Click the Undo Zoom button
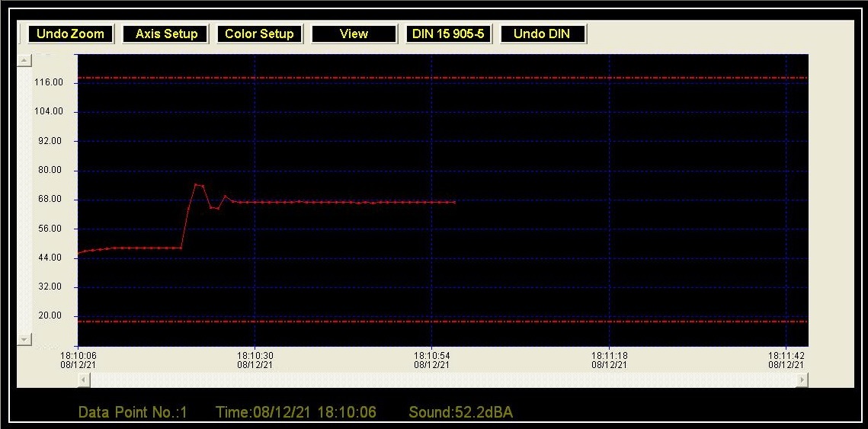Image resolution: width=868 pixels, height=429 pixels. pyautogui.click(x=70, y=34)
